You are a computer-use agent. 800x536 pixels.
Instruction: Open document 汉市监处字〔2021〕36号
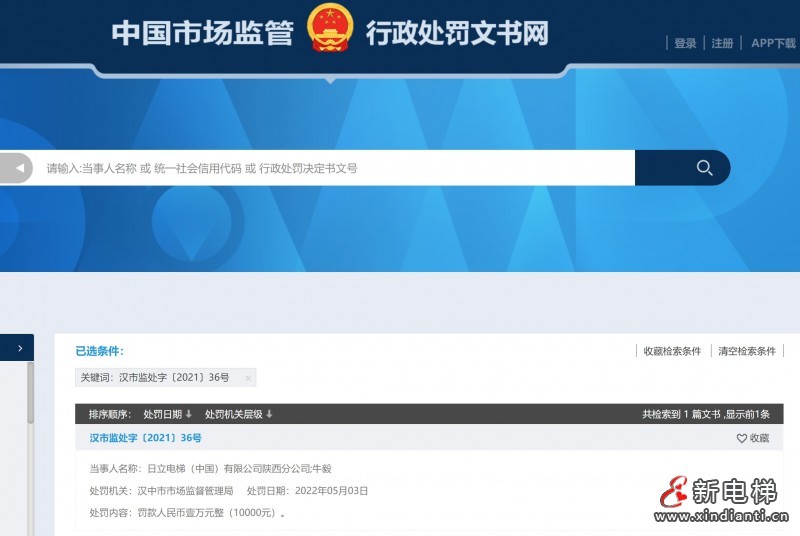click(x=145, y=438)
